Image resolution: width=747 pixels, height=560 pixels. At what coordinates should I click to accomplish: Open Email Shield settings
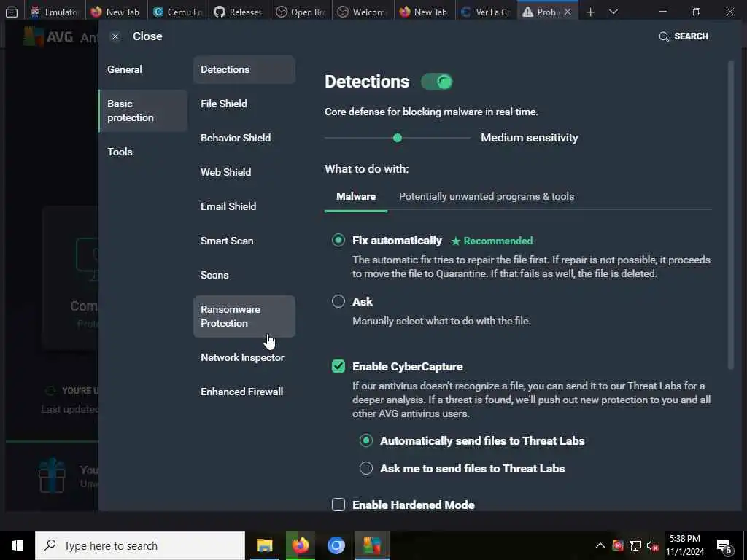(244, 206)
